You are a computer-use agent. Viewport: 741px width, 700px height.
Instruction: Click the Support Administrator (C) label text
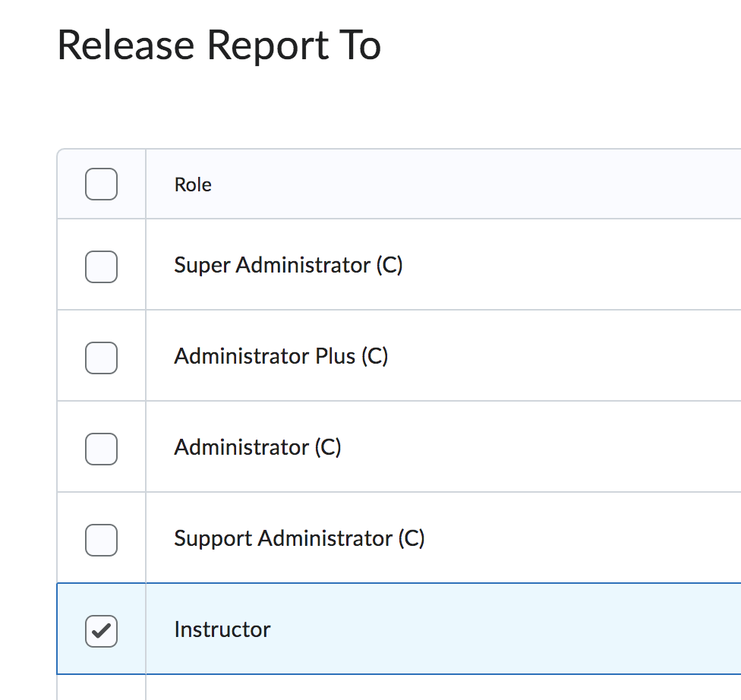click(300, 538)
